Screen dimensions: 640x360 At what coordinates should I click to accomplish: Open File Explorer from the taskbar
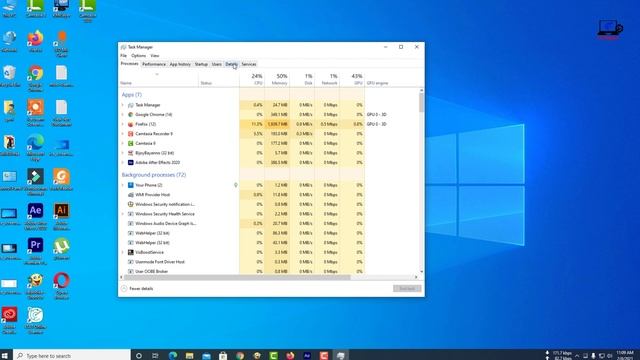click(x=189, y=356)
